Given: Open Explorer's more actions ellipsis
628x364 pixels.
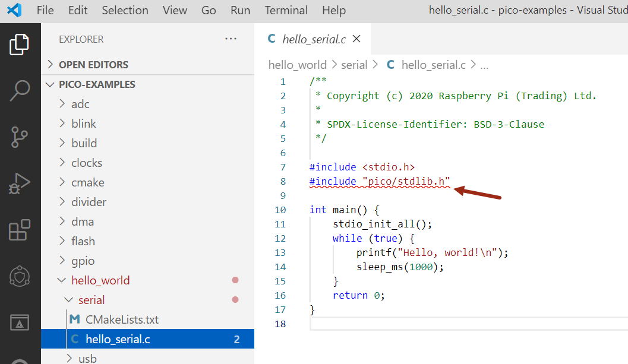Looking at the screenshot, I should click(x=231, y=39).
